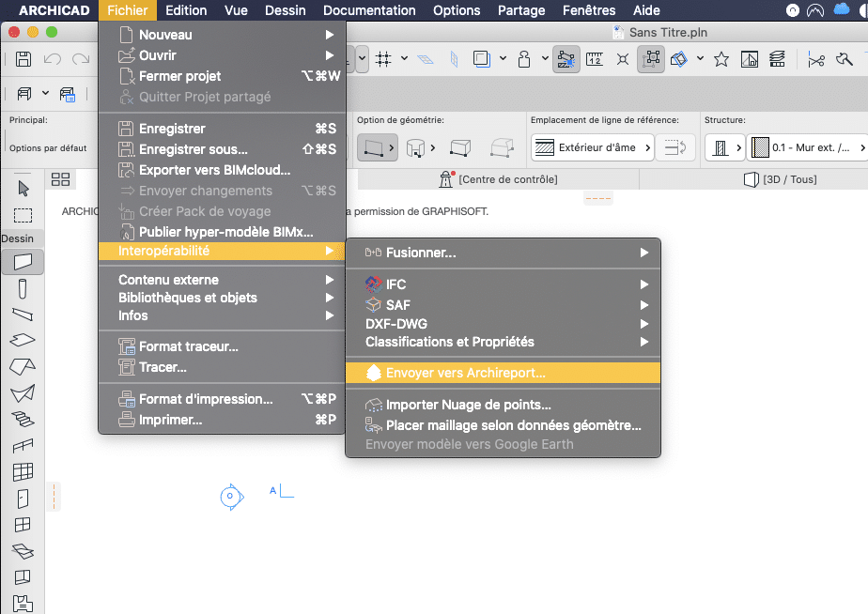The height and width of the screenshot is (614, 868).
Task: Toggle the highlighted group suspend toolbar button
Action: pos(650,59)
